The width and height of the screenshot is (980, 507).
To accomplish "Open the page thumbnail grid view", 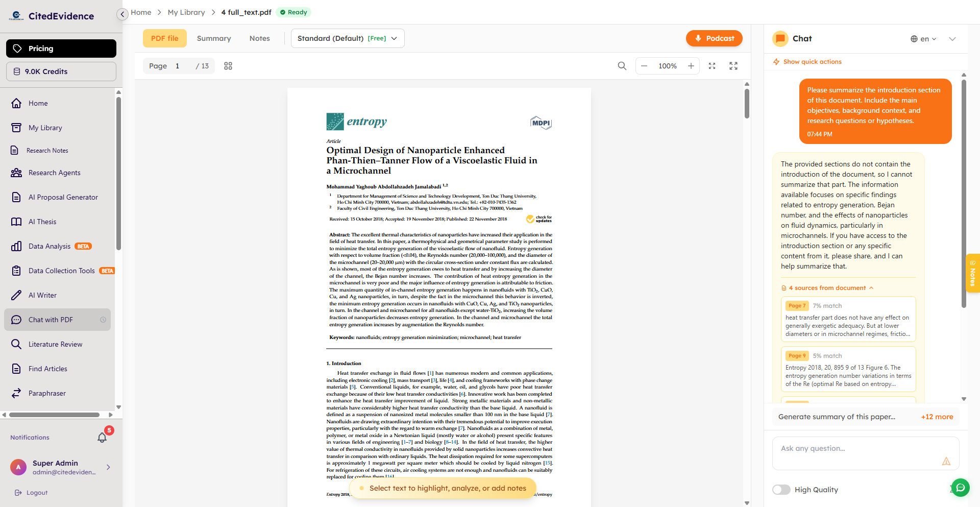I will [x=228, y=66].
